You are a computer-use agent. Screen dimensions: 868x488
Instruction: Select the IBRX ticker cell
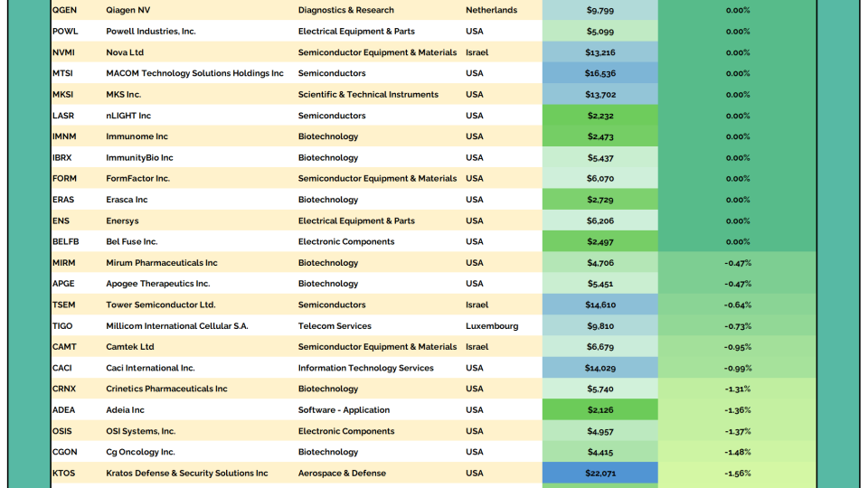point(62,157)
